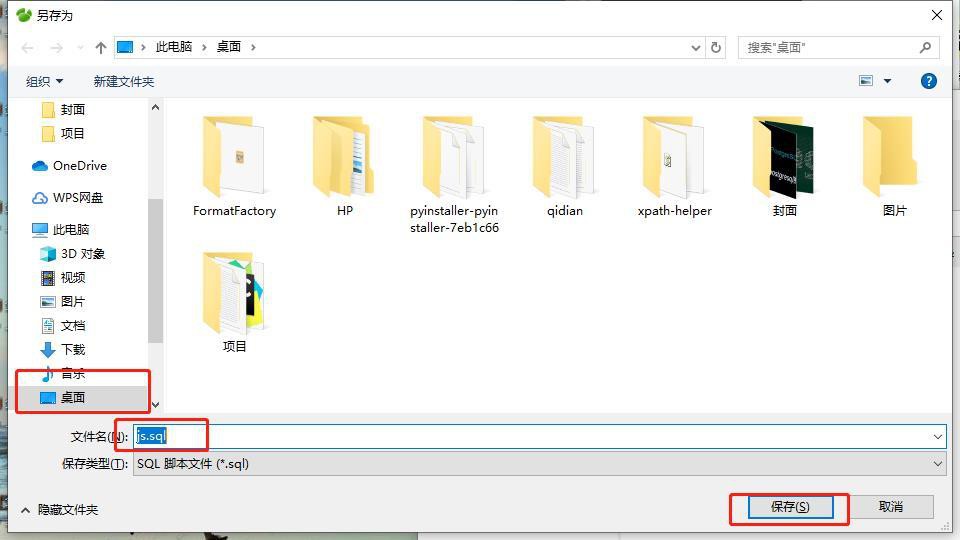Click the sidebar scrollbar thumb
The height and width of the screenshot is (540, 960).
[156, 269]
